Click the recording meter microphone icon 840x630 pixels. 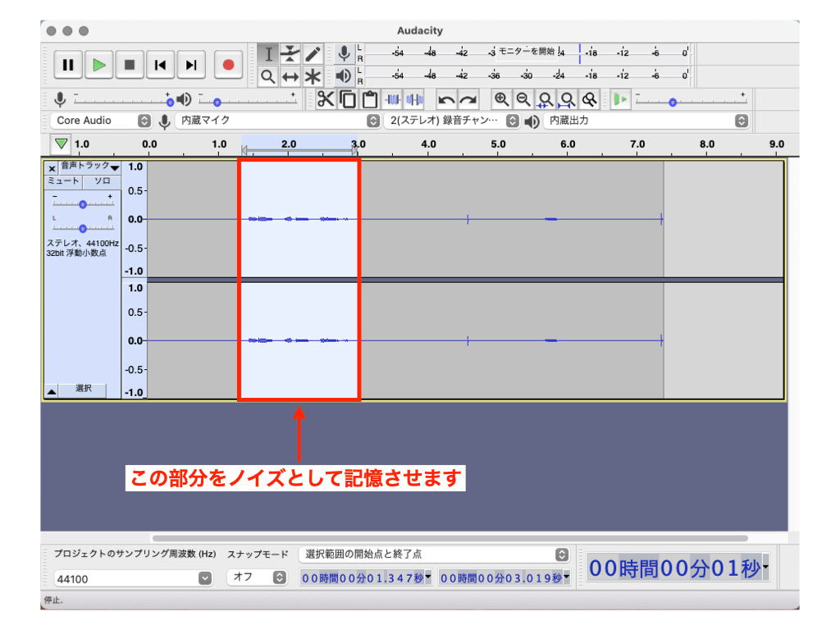tap(344, 53)
